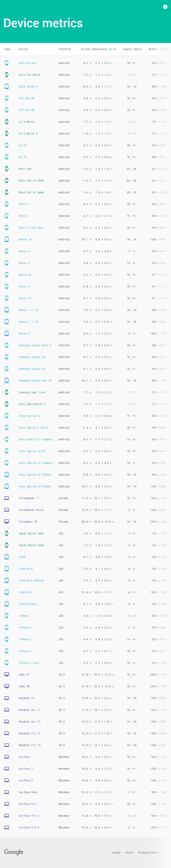Open the iPhone 6 Plus link
Viewport: 171px width, 868px height.
[29, 663]
